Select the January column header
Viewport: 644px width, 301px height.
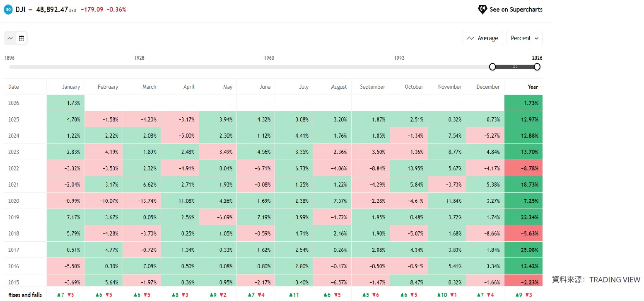point(71,87)
